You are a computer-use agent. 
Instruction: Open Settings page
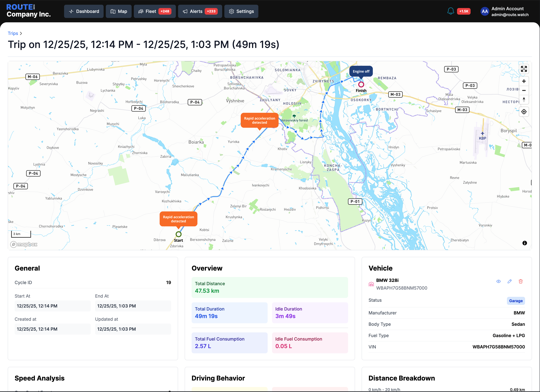tap(241, 11)
